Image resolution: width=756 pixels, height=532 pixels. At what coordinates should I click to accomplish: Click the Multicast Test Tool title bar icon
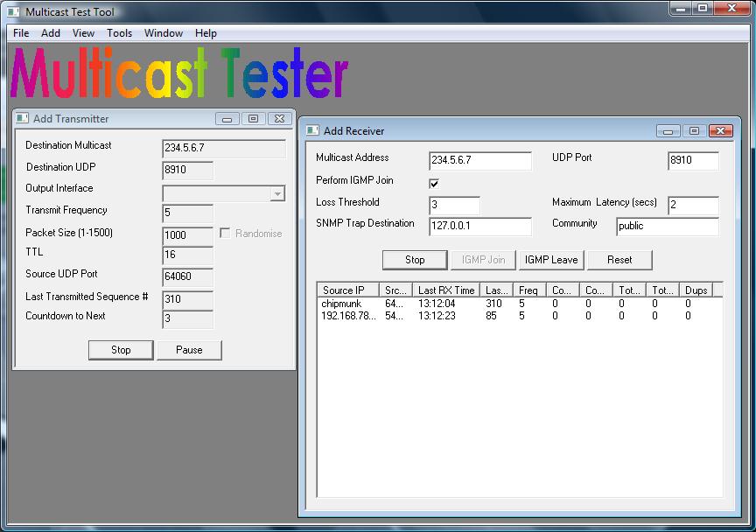tap(13, 11)
